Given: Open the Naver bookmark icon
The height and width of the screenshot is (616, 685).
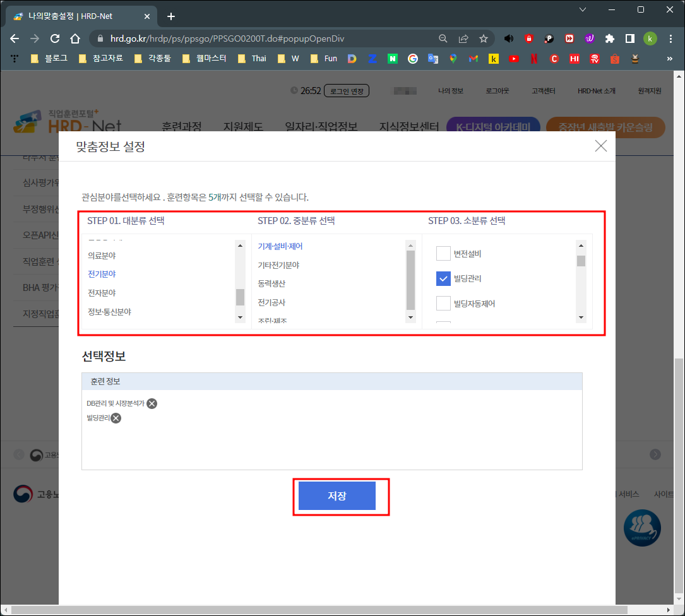Looking at the screenshot, I should pos(392,59).
